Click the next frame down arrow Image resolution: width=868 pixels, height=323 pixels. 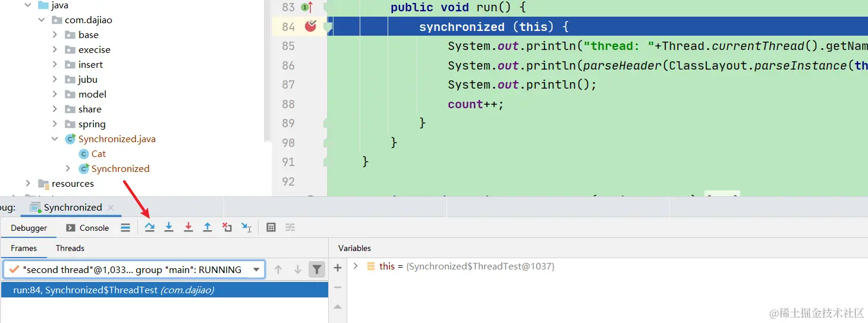tap(298, 269)
